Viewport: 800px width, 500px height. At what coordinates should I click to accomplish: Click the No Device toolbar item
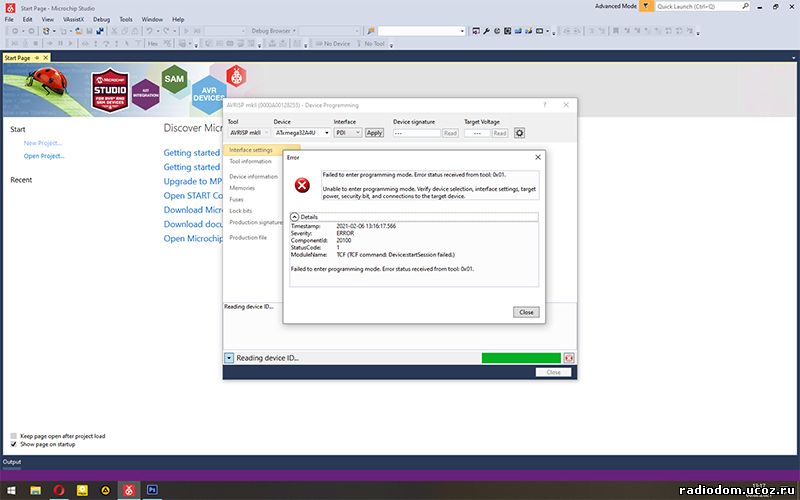click(x=333, y=44)
